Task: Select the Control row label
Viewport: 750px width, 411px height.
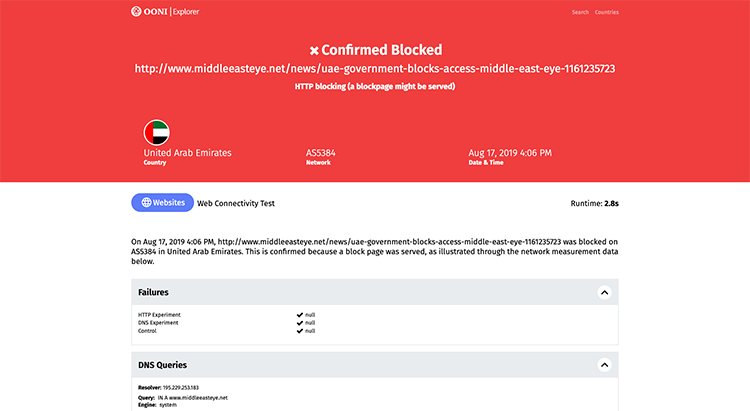Action: pyautogui.click(x=147, y=331)
